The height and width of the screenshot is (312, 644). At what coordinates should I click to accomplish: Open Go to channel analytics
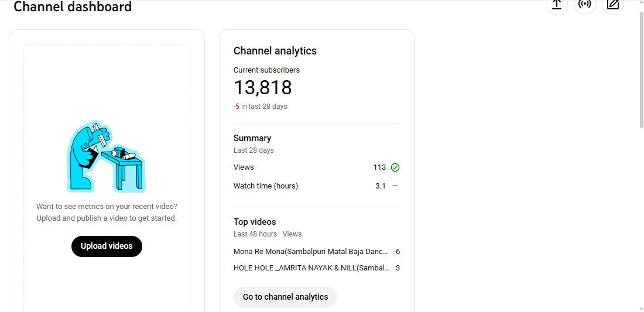[285, 297]
